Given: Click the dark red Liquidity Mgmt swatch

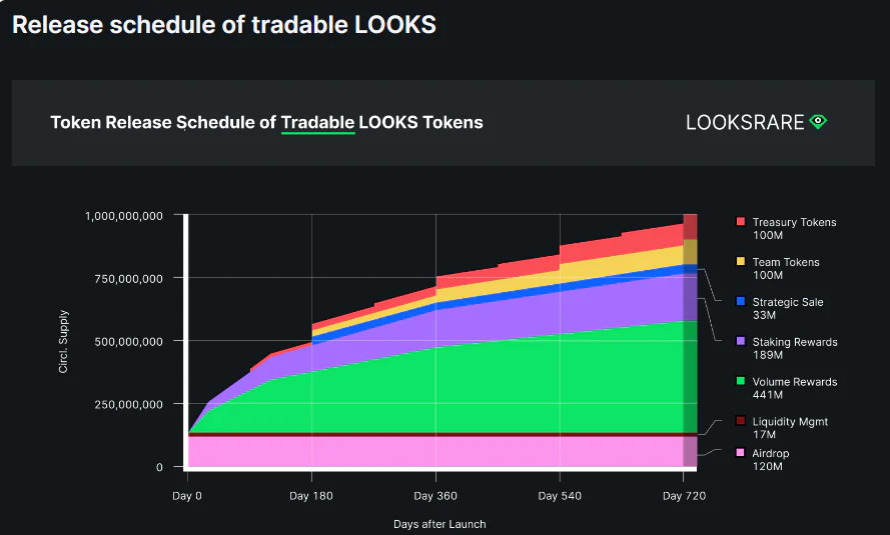Looking at the screenshot, I should coord(740,421).
